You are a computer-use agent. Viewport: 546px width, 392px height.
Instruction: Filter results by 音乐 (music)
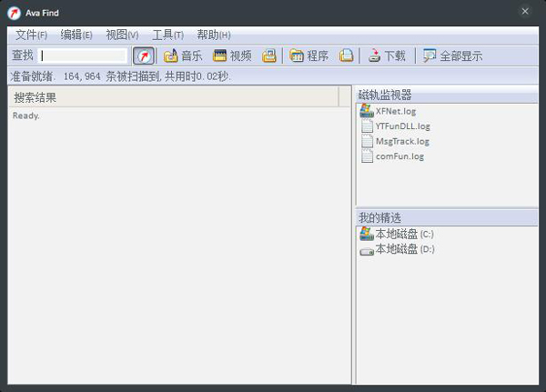coord(183,55)
